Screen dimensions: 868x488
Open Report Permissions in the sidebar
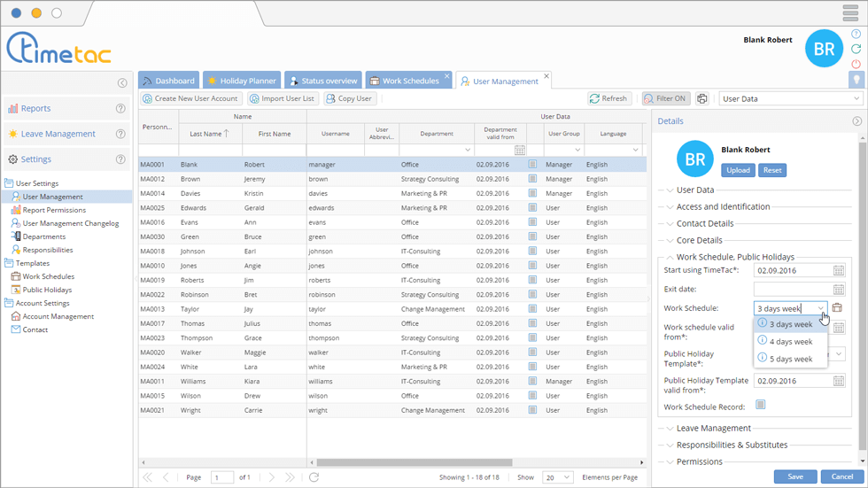coord(54,210)
